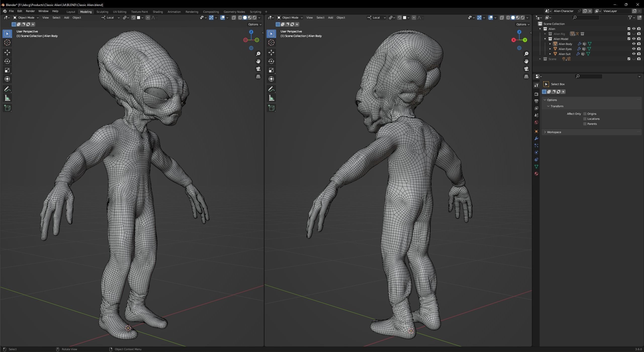Open the View Layer properties tab

pyautogui.click(x=536, y=108)
